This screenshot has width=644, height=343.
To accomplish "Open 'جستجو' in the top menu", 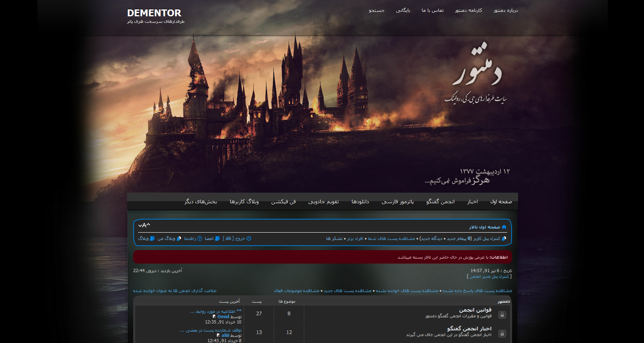I will click(x=377, y=10).
